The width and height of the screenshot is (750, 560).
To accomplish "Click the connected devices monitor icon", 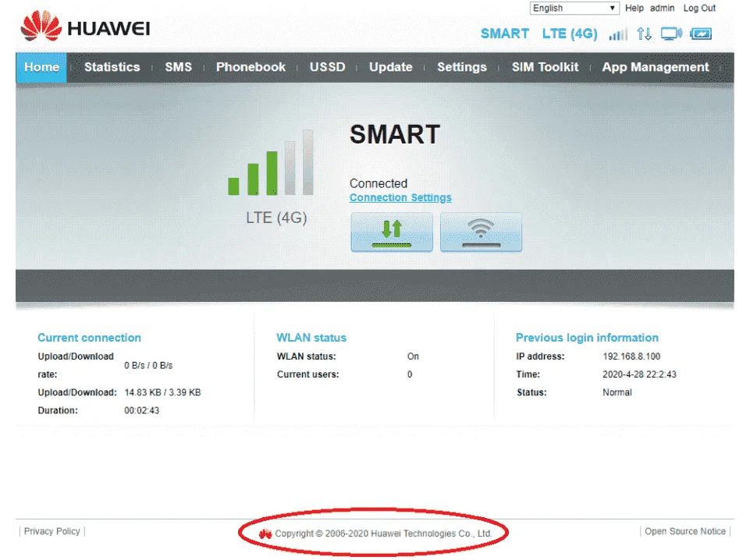I will point(671,34).
